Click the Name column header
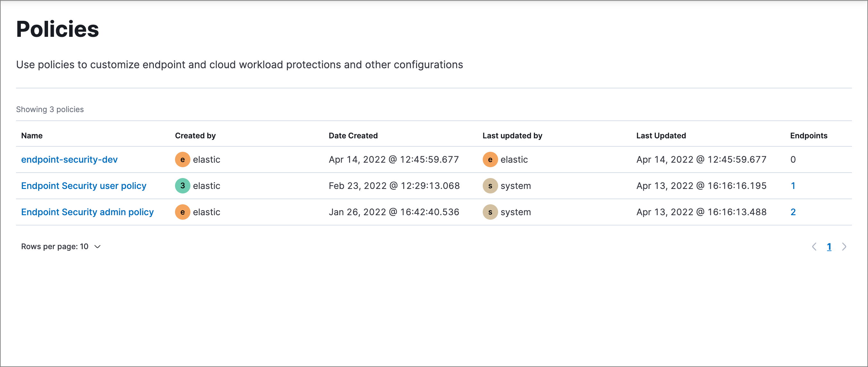 (32, 136)
